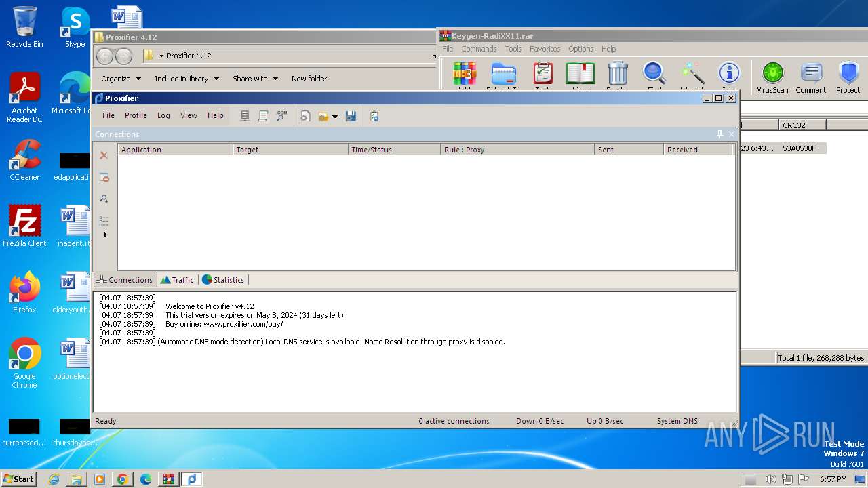Viewport: 868px width, 488px height.
Task: Click the Test icon in WinRAR
Action: tap(542, 75)
